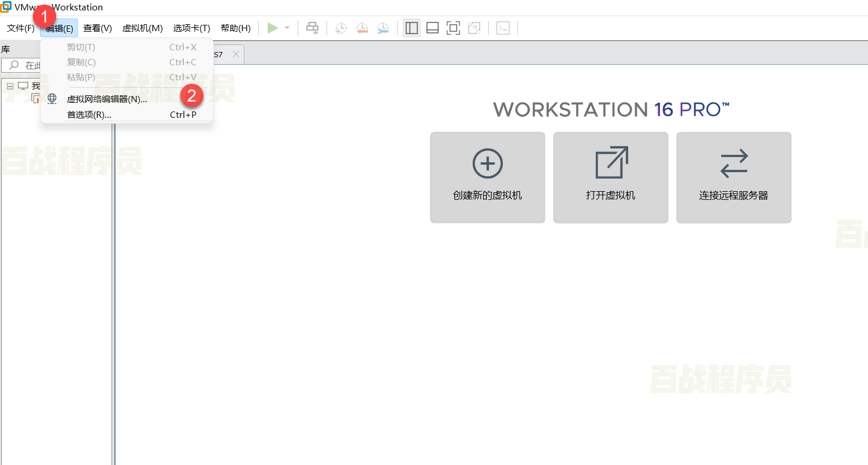Open the snapshot manager wrench icon
The image size is (868, 465).
383,28
